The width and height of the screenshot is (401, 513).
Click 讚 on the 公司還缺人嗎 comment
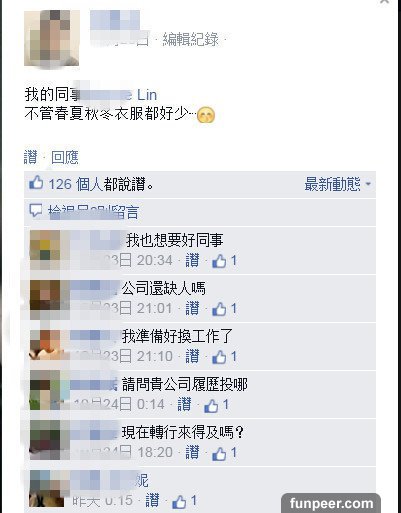pyautogui.click(x=192, y=308)
